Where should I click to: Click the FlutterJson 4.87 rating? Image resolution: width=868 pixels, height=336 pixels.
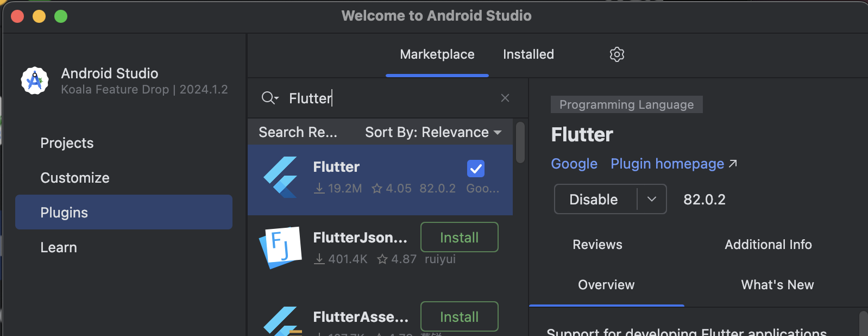397,259
